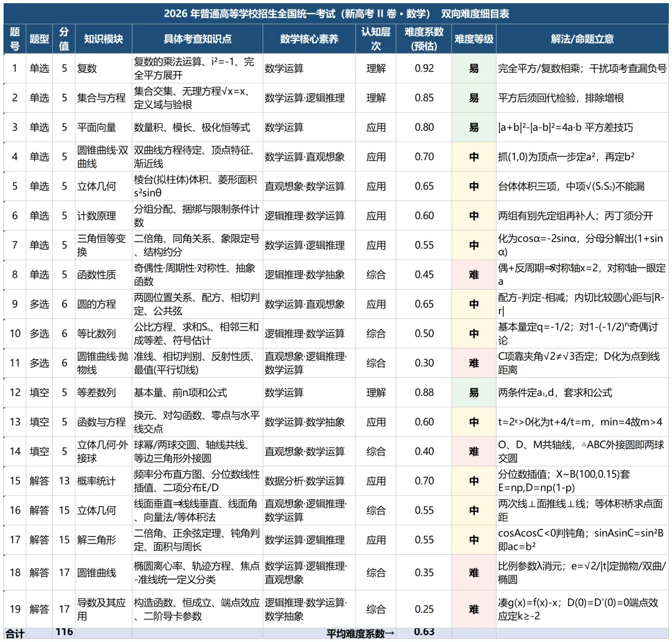Click the average coefficient '0.63' cell

coord(424,632)
